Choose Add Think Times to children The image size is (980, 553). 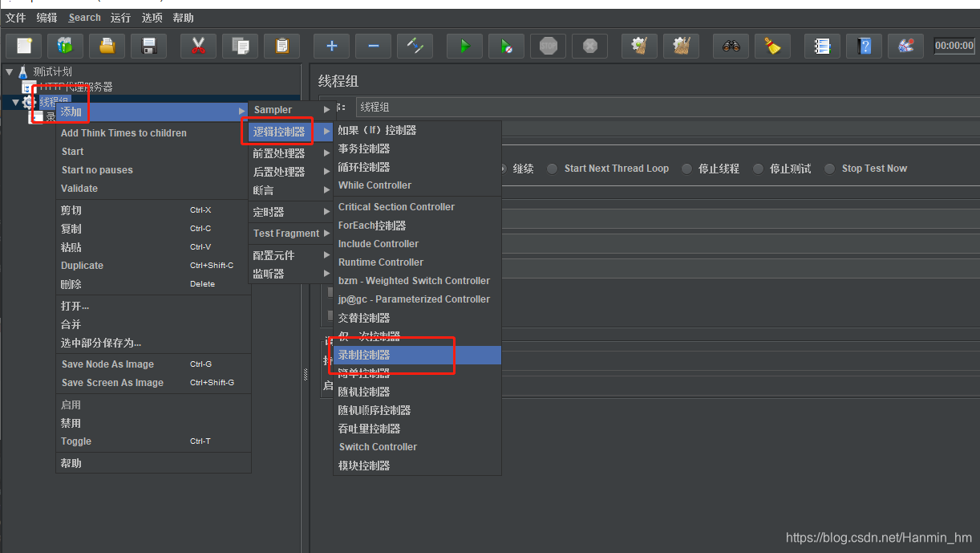[x=153, y=133]
